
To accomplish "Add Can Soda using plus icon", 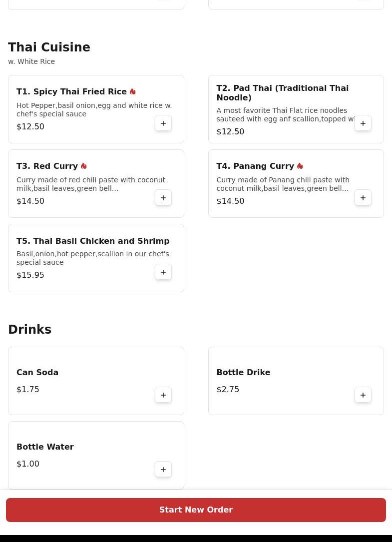I will tap(163, 395).
